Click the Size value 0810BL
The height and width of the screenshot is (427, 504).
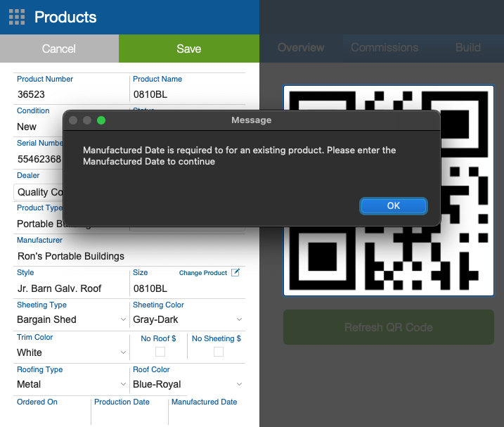point(150,288)
